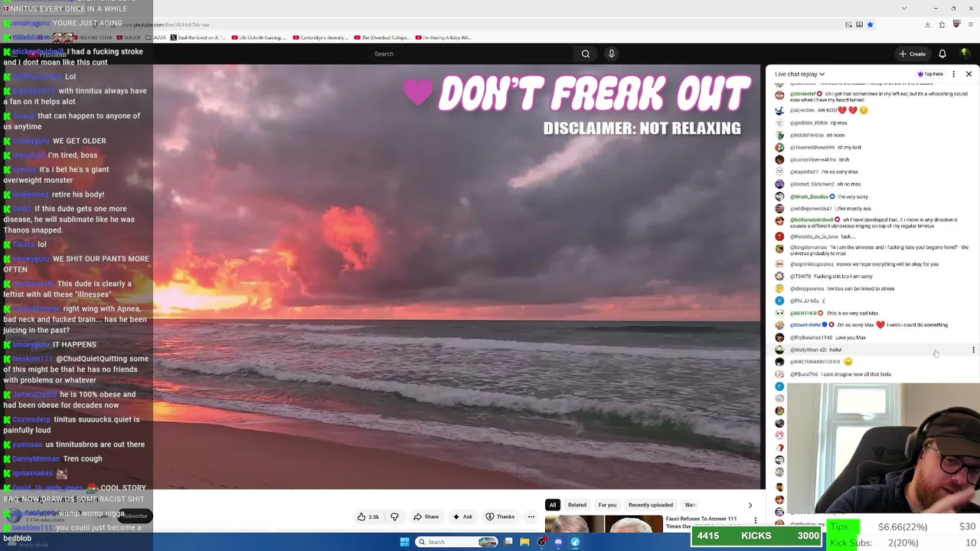Open the Task View taskbar icon
This screenshot has width=980, height=551.
click(x=508, y=542)
